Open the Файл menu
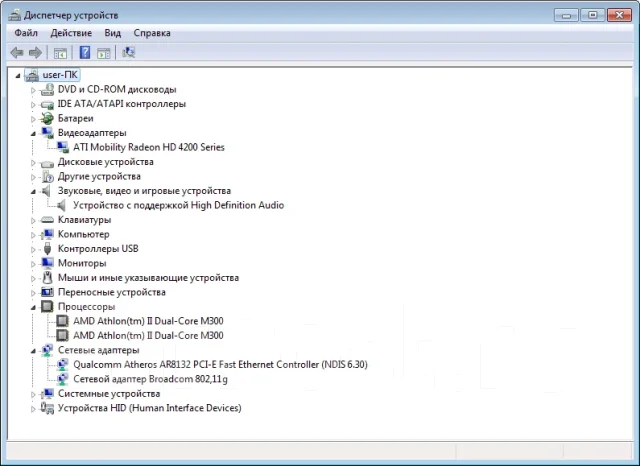The width and height of the screenshot is (640, 466). [26, 33]
